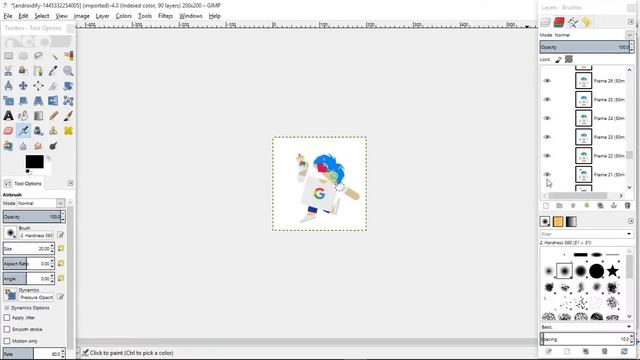The image size is (640, 360).
Task: Select the Free Select lasso tool
Action: tap(38, 56)
